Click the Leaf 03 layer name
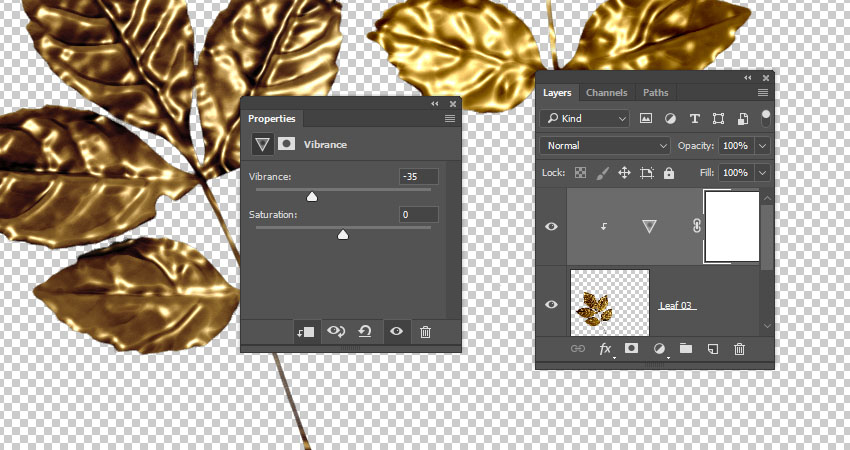850x450 pixels. point(676,305)
